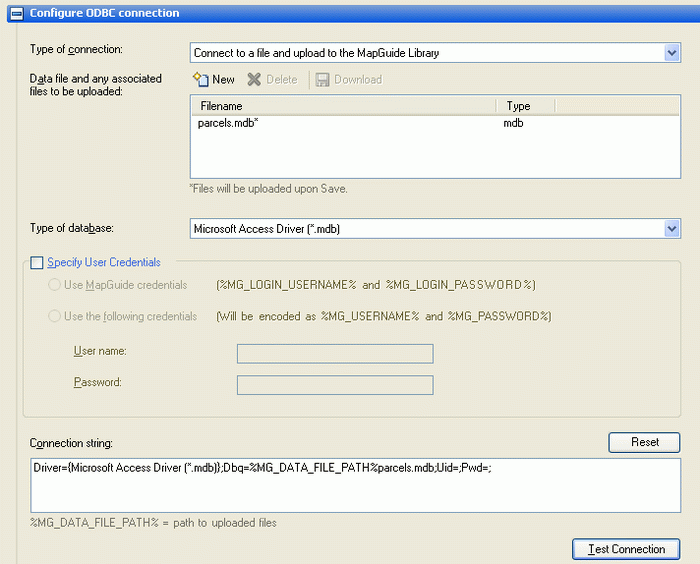Click the Specify User Credentials label
The image size is (700, 564).
104,262
